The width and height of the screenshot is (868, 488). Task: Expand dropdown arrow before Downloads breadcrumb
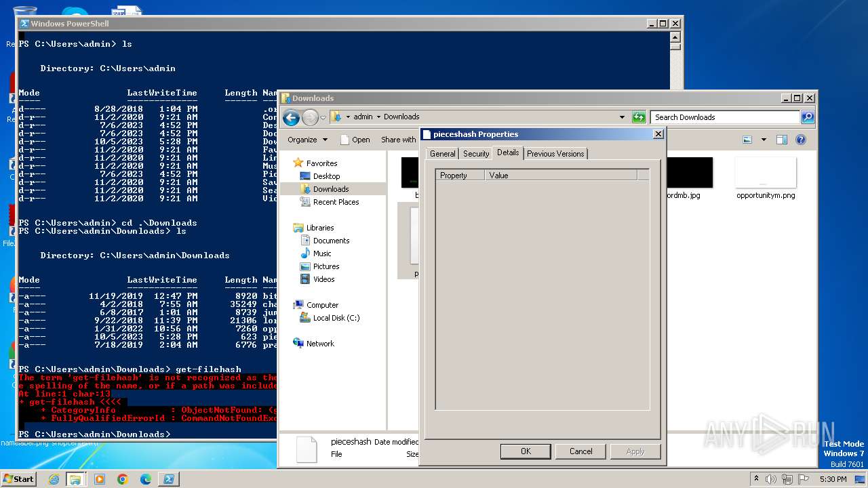[378, 117]
